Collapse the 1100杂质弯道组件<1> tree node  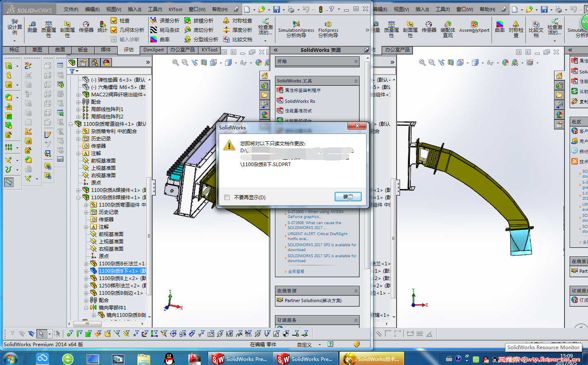pyautogui.click(x=71, y=124)
